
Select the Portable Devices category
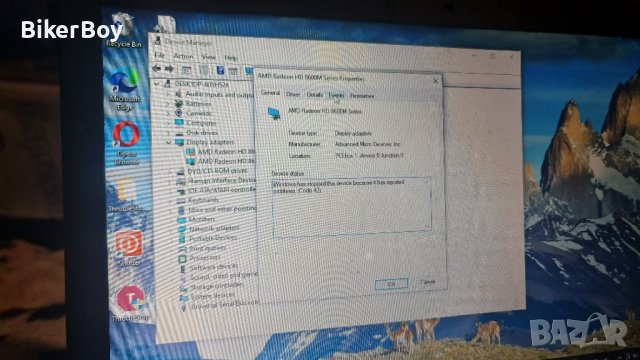coord(213,238)
